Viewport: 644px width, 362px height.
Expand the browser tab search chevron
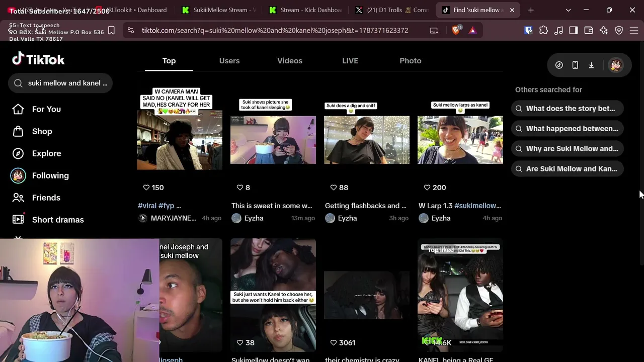pyautogui.click(x=568, y=10)
